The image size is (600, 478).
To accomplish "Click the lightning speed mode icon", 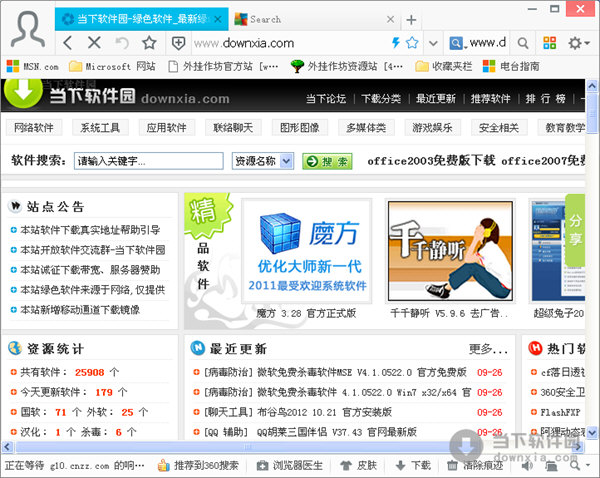I will (396, 42).
